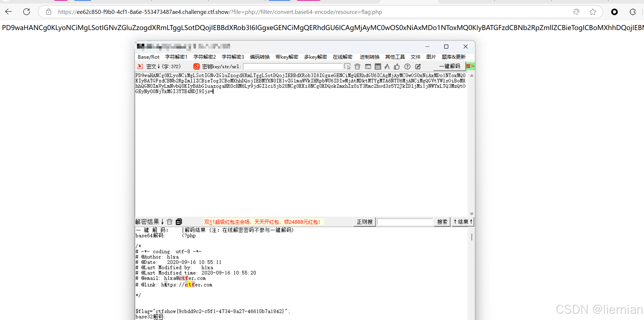Copy decrypted result with the copy icon
Viewport: 644px width, 320px height.
[179, 222]
